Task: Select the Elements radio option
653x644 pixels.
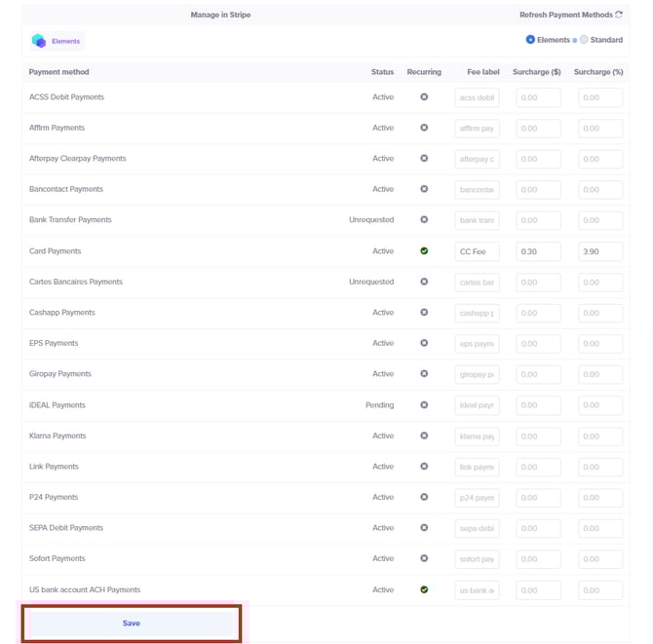Action: [x=530, y=40]
